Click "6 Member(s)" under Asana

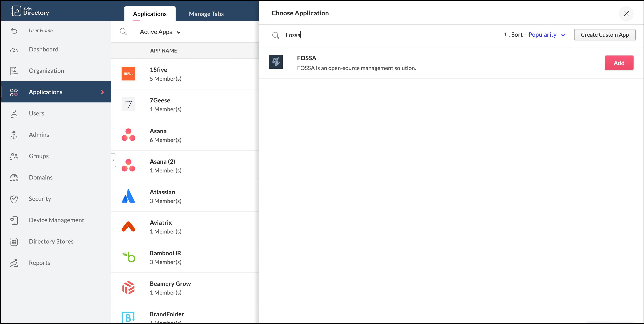[x=166, y=140]
